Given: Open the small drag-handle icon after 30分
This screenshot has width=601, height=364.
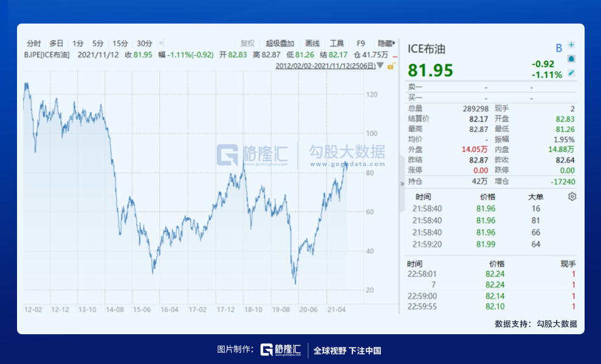Looking at the screenshot, I should [162, 43].
